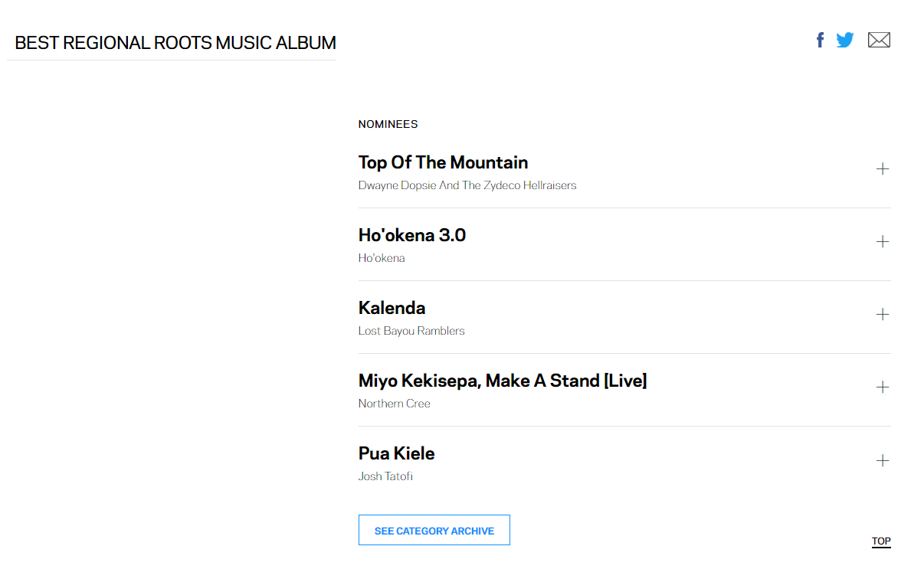Select Pua Kiele album title
924x569 pixels.
396,453
